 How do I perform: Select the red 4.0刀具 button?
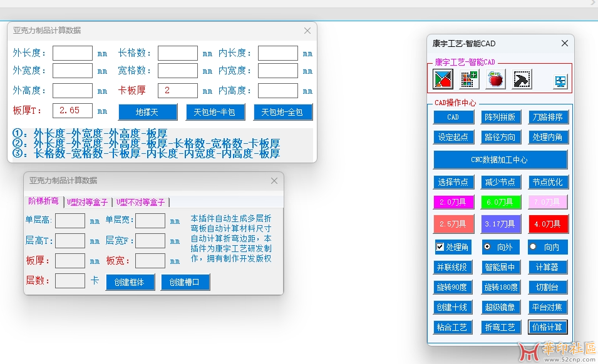point(548,225)
